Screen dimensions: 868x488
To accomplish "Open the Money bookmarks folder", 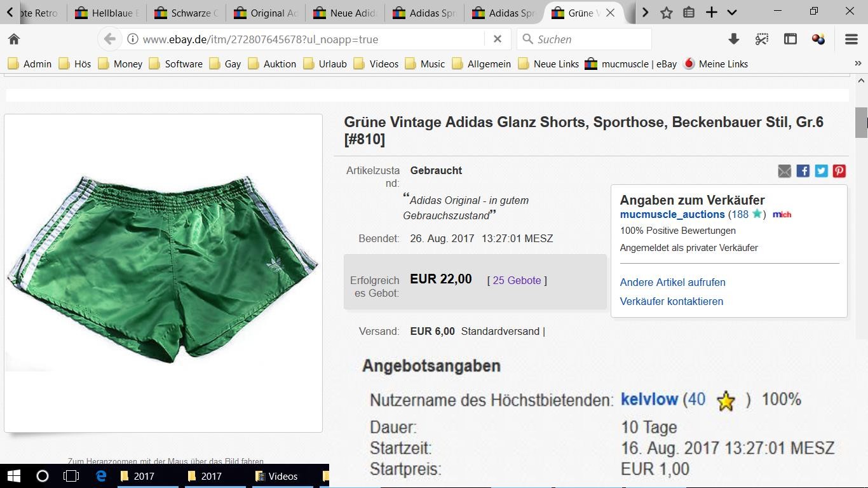I will pyautogui.click(x=121, y=64).
